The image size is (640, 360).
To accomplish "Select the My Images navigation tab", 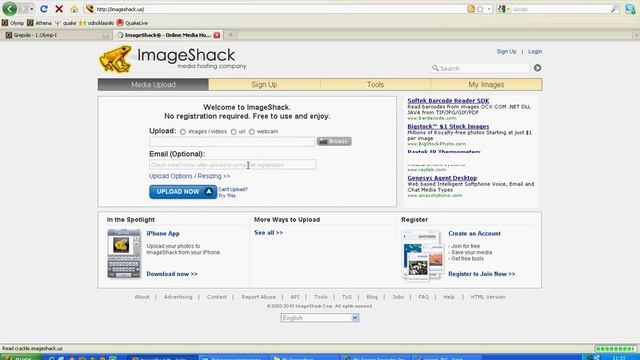I will pos(486,84).
